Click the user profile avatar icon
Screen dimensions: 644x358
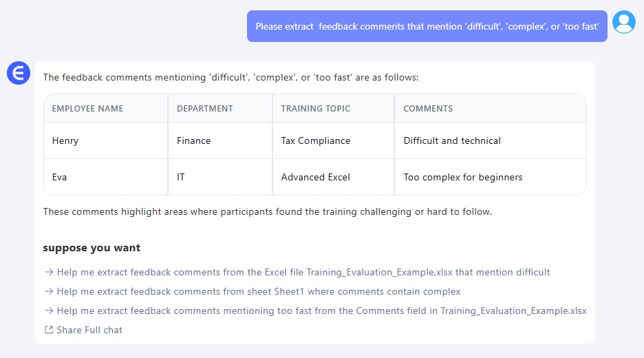pos(624,23)
